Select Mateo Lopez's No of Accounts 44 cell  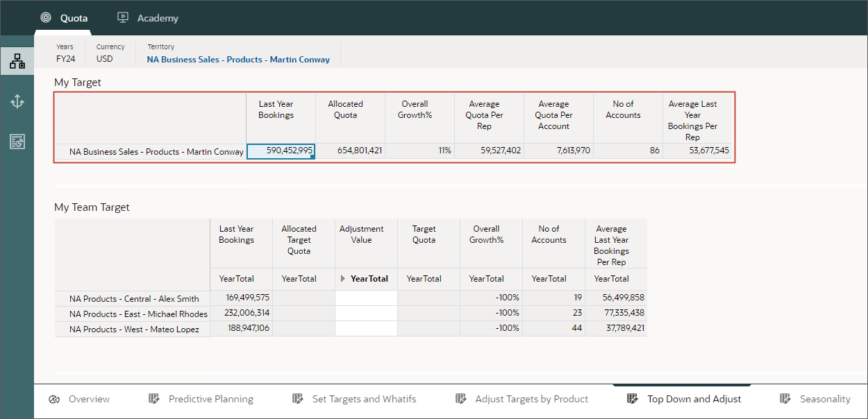pos(553,329)
